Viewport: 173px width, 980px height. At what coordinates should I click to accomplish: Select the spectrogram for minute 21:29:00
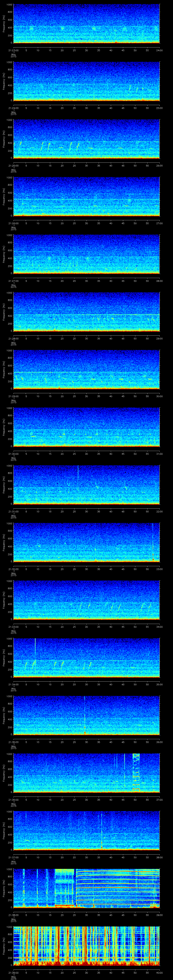point(87,369)
